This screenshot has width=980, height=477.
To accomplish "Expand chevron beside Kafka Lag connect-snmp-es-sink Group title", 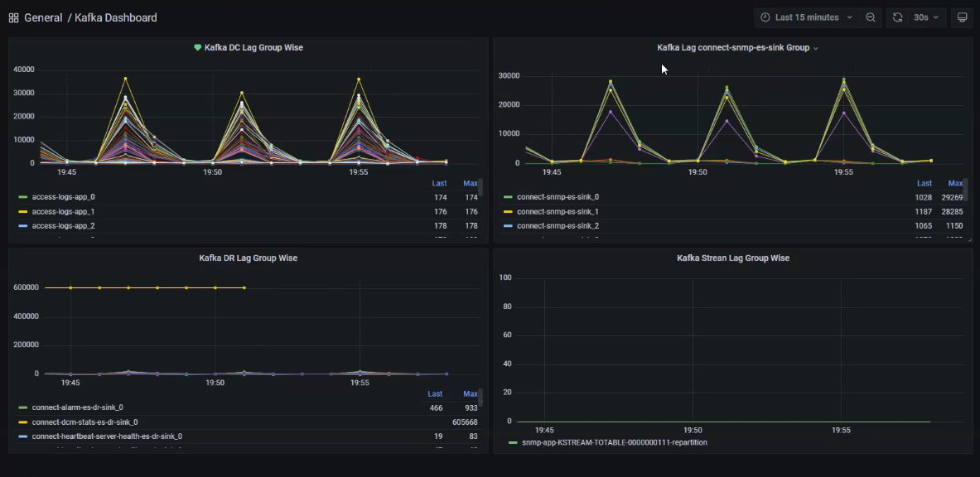I will [x=816, y=48].
